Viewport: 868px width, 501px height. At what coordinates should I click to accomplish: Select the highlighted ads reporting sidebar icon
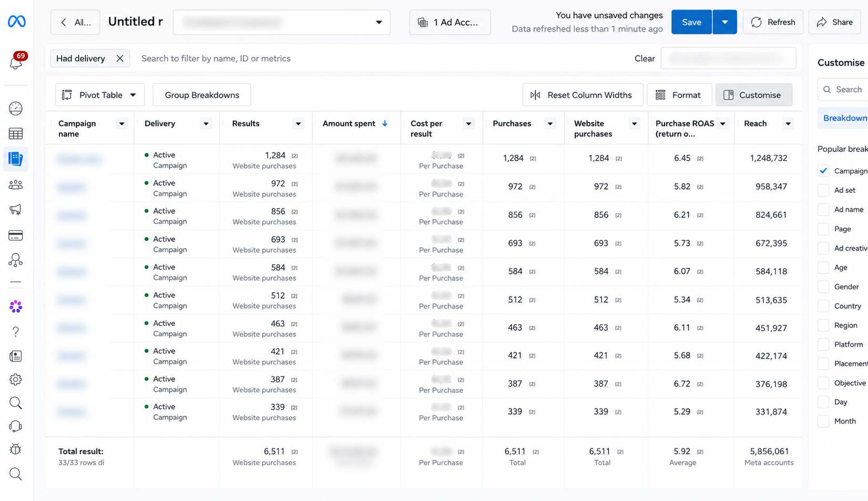coord(16,159)
